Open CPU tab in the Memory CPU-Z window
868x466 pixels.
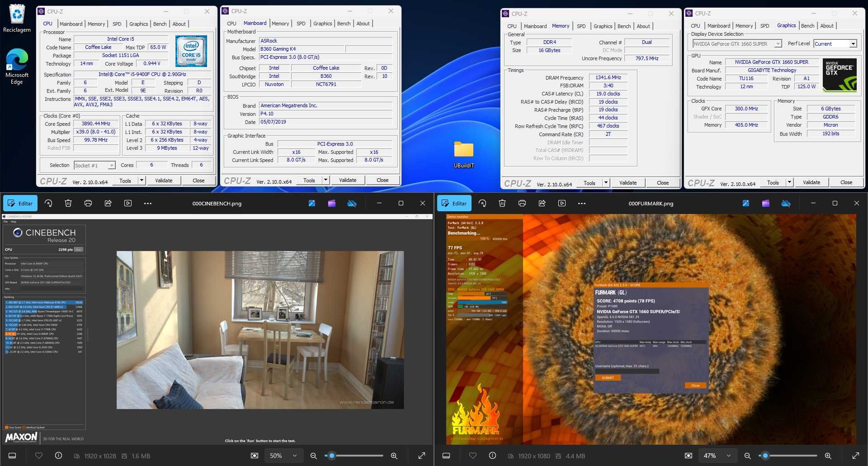click(x=512, y=26)
